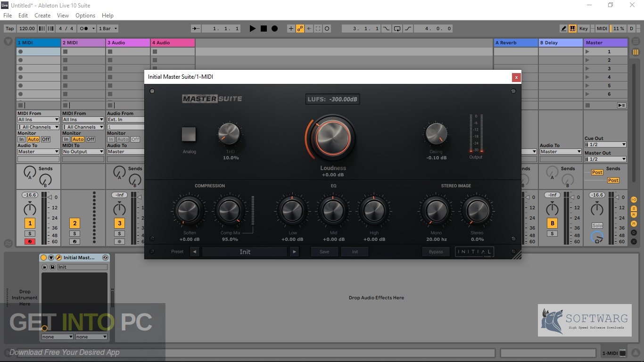Viewport: 644px width, 362px height.
Task: Toggle Computer MIDI Keyboard
Action: click(x=572, y=28)
